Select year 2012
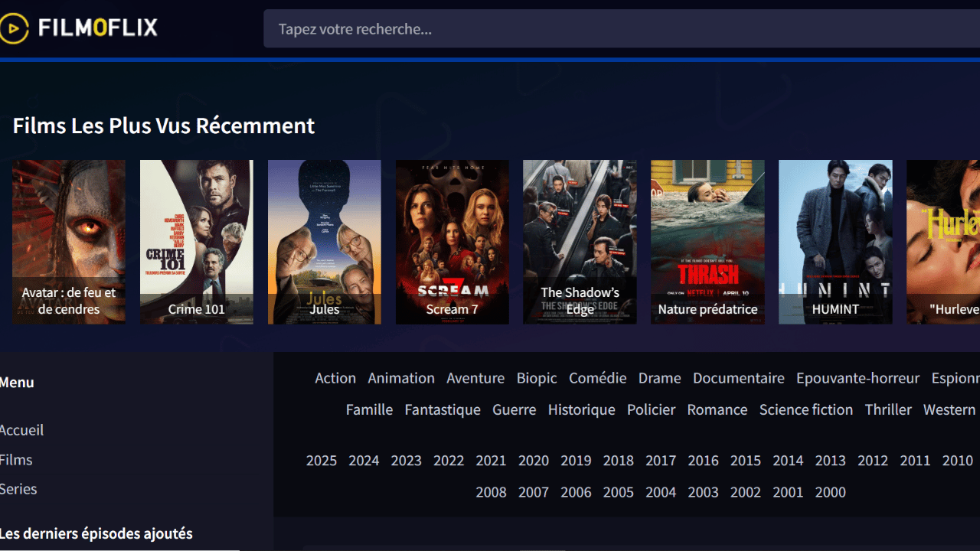 click(x=873, y=460)
